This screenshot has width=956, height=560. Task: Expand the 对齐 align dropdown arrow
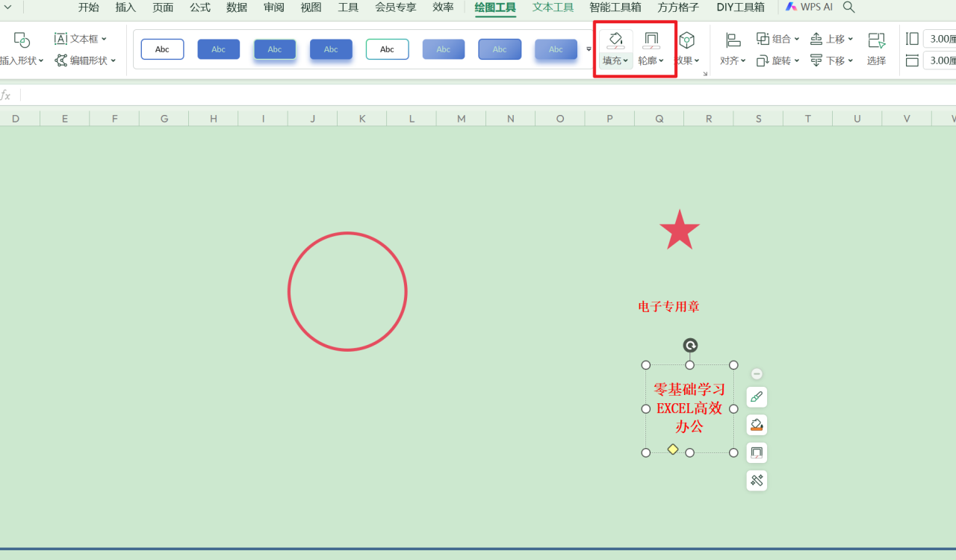point(743,61)
